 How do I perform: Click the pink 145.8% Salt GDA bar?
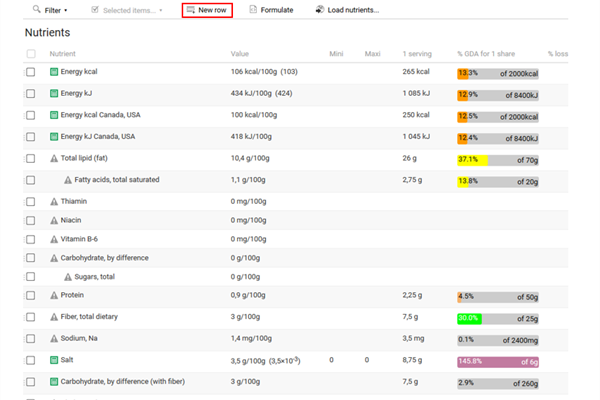tap(498, 362)
